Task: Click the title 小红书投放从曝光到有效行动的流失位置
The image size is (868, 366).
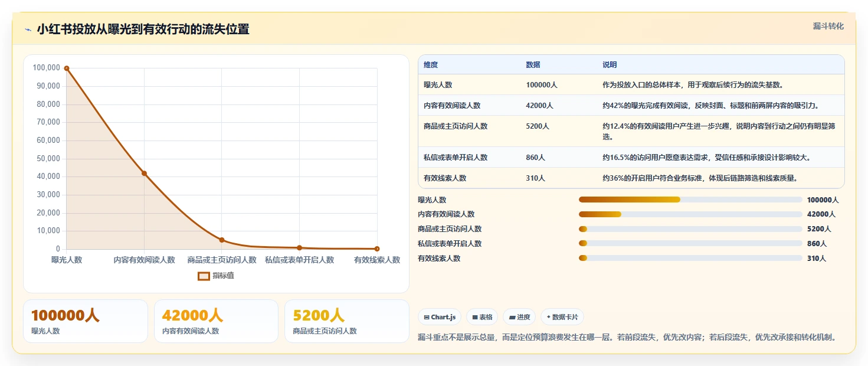Action: (143, 30)
